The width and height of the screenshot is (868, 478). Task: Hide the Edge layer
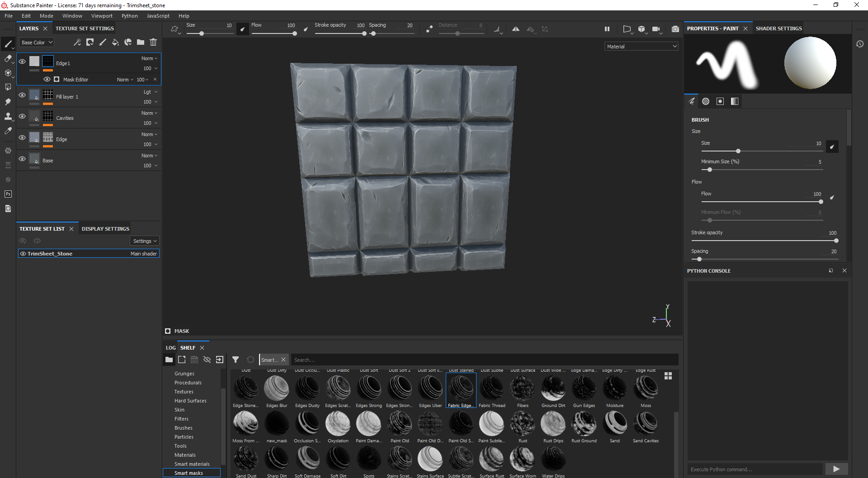pos(22,137)
